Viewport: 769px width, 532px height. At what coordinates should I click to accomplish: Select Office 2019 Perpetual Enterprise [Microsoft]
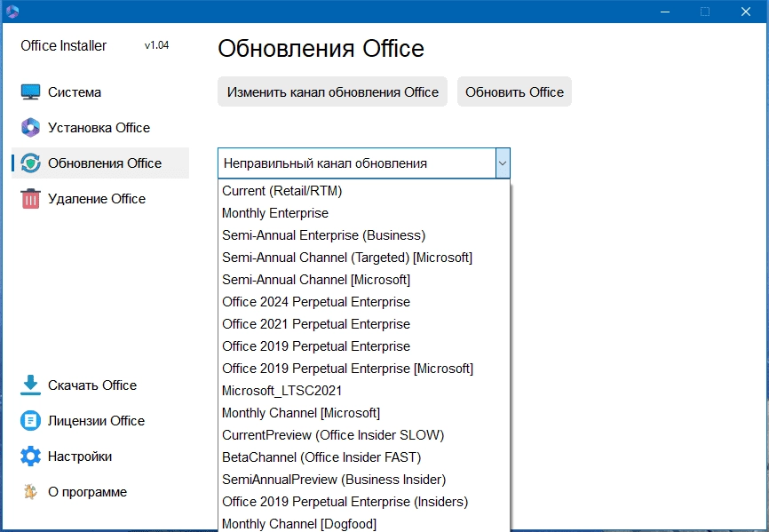tap(364, 369)
